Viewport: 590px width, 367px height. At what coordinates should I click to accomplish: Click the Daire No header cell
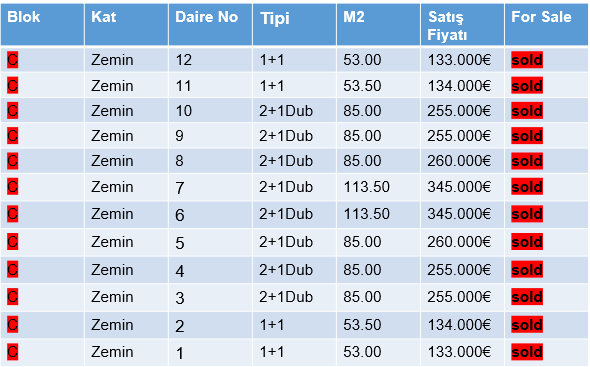210,24
